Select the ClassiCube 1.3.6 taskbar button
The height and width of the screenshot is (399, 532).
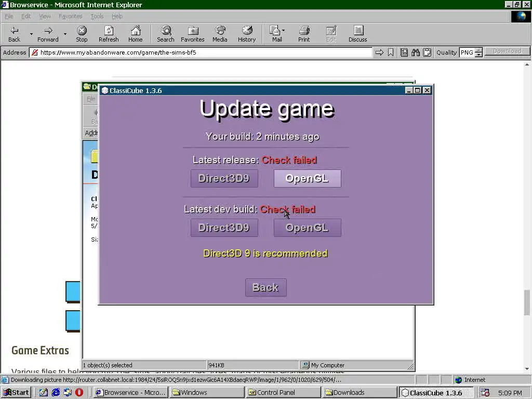436,393
